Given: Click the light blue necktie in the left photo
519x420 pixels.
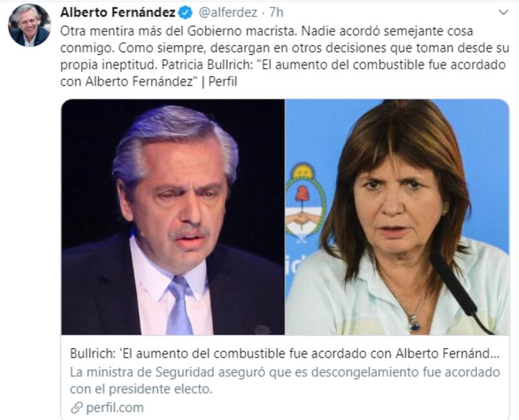Looking at the screenshot, I should (x=180, y=305).
